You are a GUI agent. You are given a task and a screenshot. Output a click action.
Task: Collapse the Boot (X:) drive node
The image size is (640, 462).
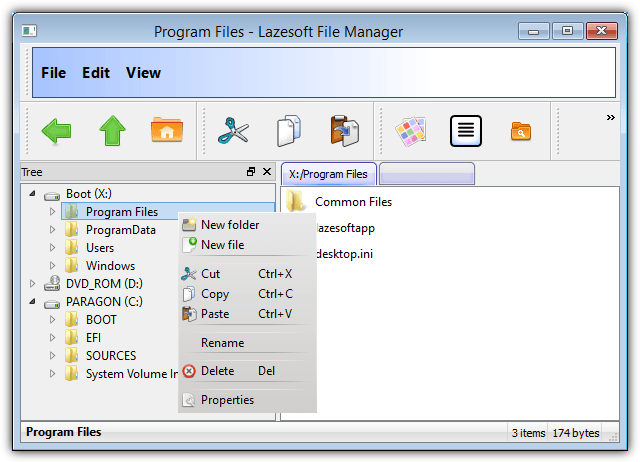pos(33,193)
